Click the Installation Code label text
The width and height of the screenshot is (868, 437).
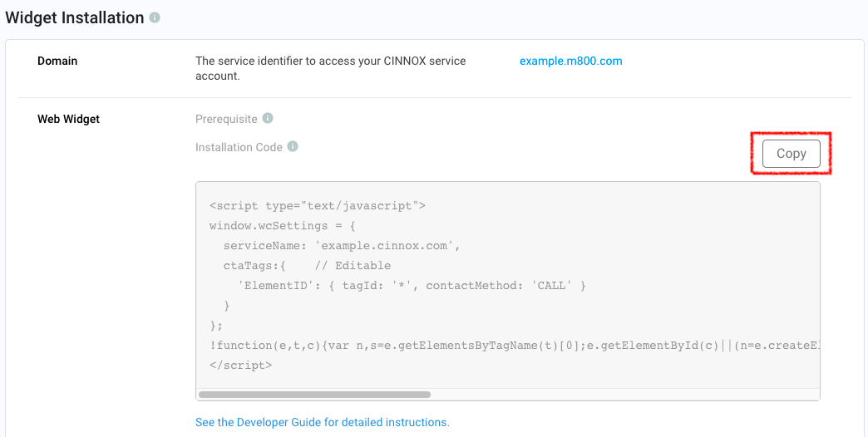239,147
